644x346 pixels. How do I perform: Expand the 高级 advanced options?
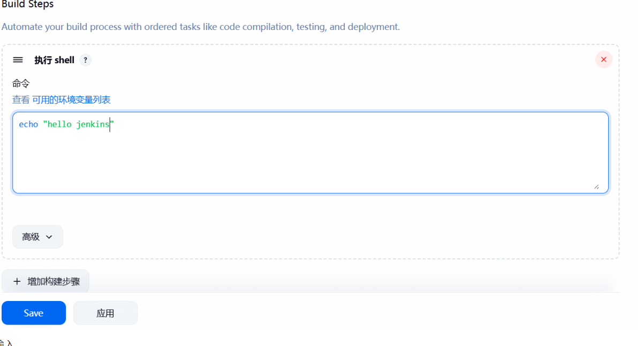(37, 237)
